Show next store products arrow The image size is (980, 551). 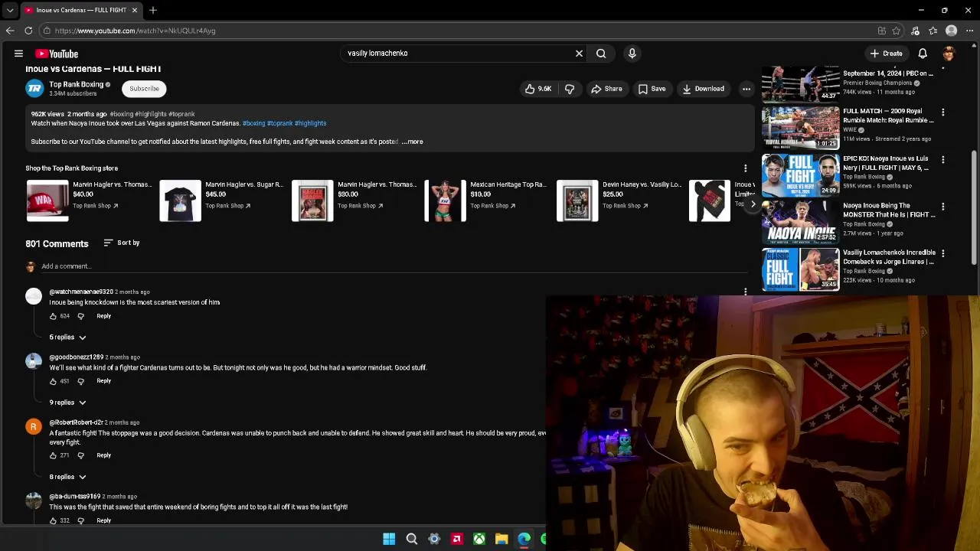pos(753,204)
